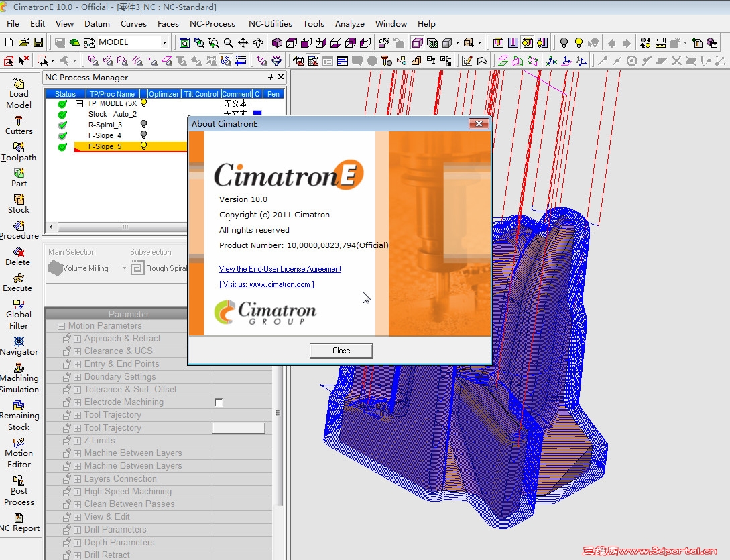The image size is (730, 560).
Task: Expand Clearance & UCS parameters
Action: click(x=77, y=351)
